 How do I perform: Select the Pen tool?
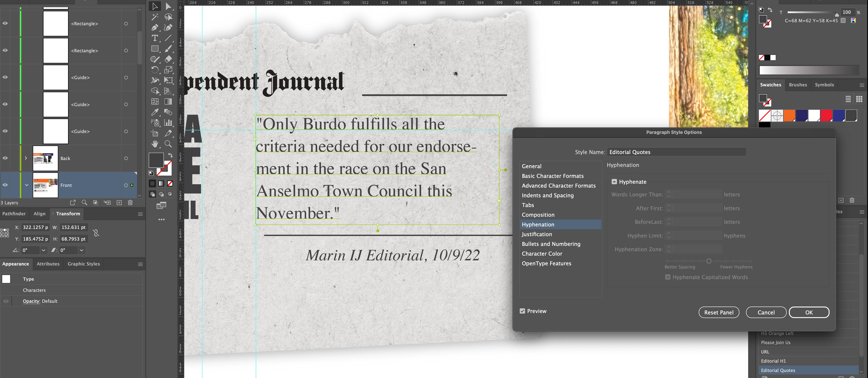(x=155, y=27)
